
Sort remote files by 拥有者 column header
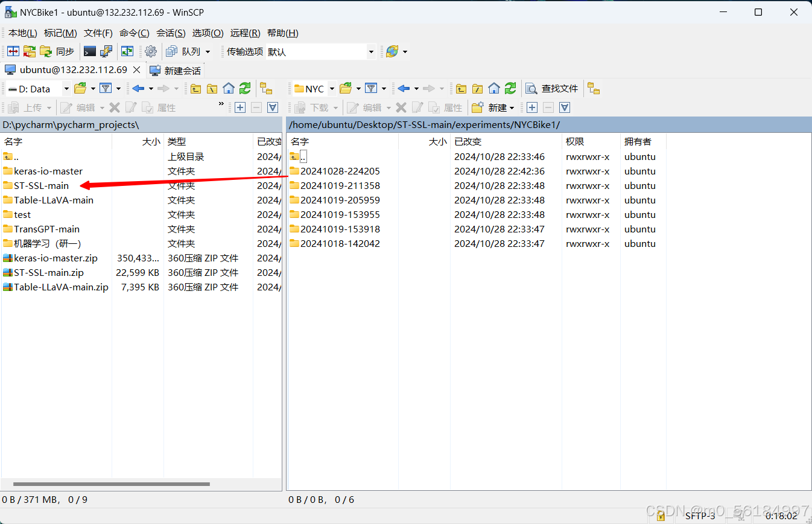(x=643, y=141)
